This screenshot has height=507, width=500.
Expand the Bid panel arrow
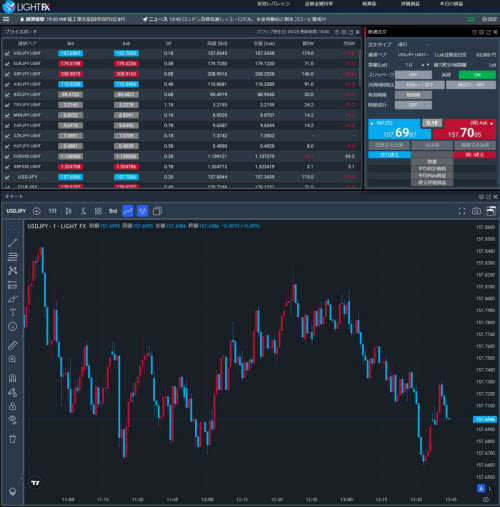click(x=372, y=124)
